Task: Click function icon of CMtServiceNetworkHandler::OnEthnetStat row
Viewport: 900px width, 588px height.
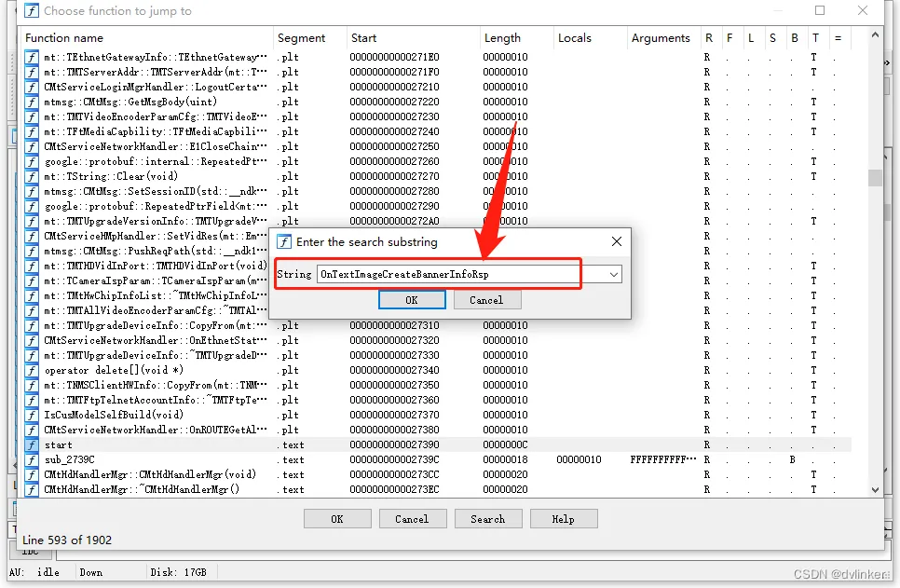Action: coord(32,340)
